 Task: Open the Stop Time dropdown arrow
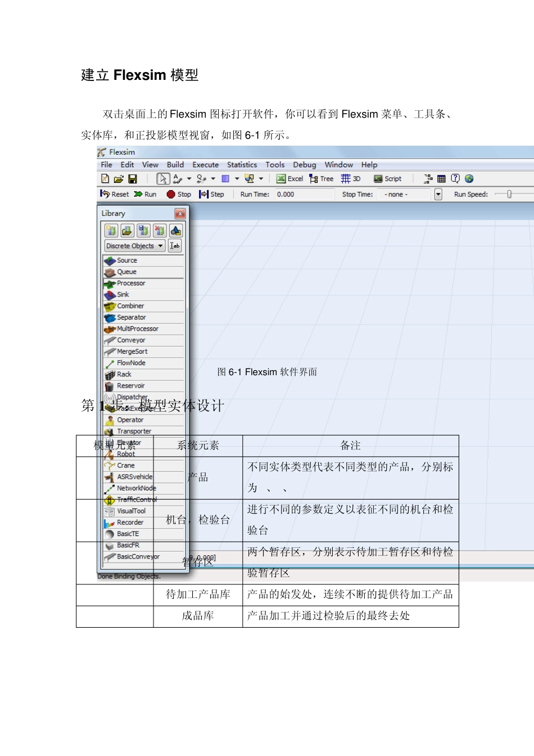[438, 195]
